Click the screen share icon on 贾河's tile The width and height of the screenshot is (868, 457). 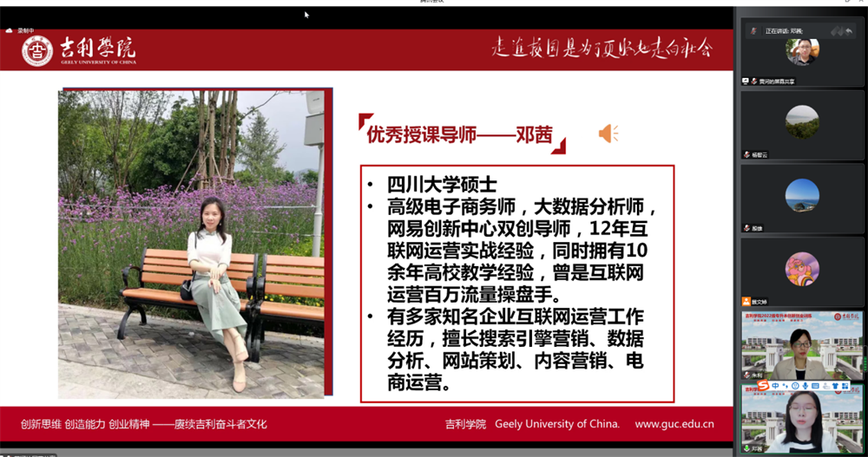[x=745, y=82]
